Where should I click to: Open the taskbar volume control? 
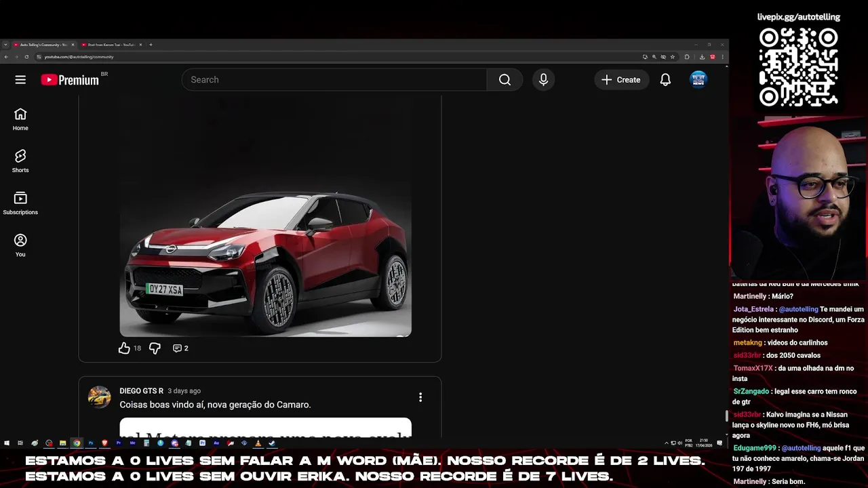click(x=680, y=443)
